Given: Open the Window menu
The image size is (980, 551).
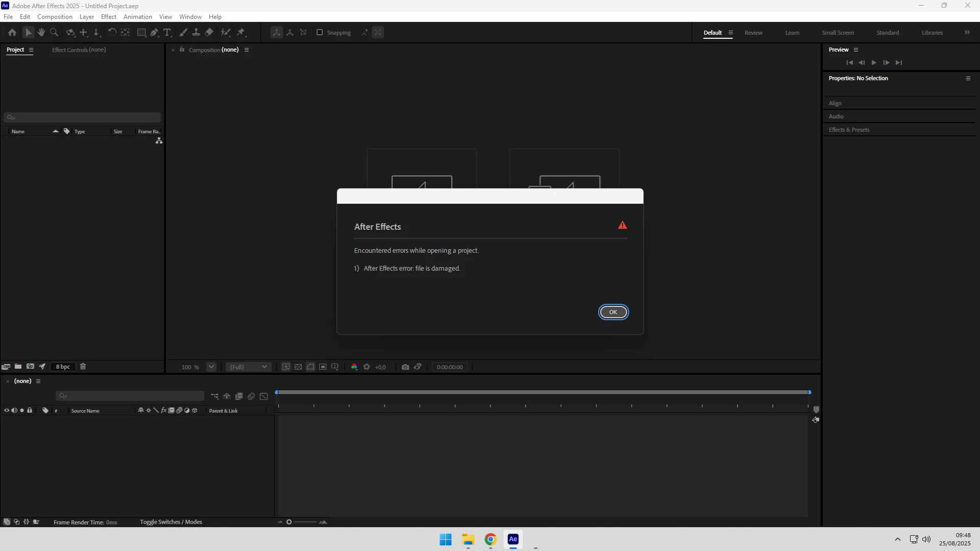Looking at the screenshot, I should point(190,17).
